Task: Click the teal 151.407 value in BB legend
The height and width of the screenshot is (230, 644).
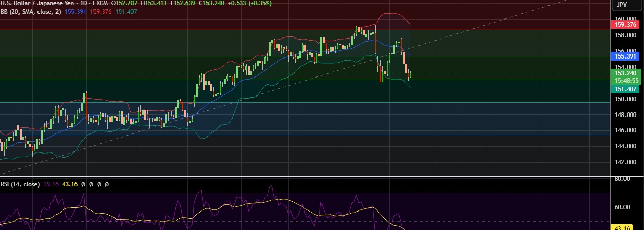Action: click(x=126, y=11)
